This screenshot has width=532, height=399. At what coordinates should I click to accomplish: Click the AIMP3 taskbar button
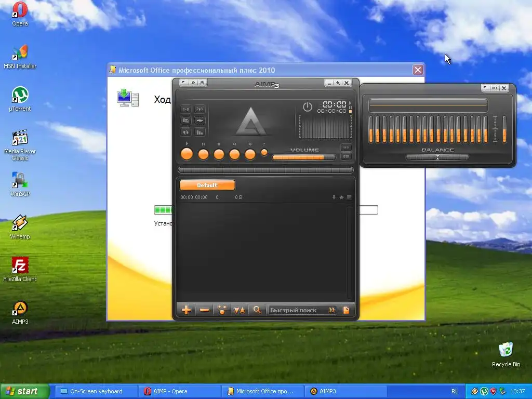(345, 391)
